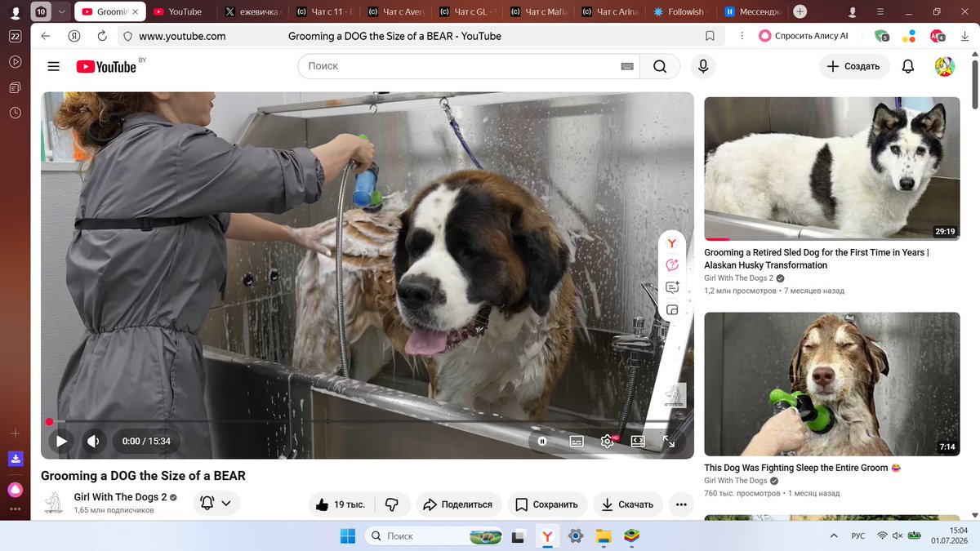Click the www.youtube.com address field
This screenshot has width=980, height=551.
pyautogui.click(x=182, y=36)
